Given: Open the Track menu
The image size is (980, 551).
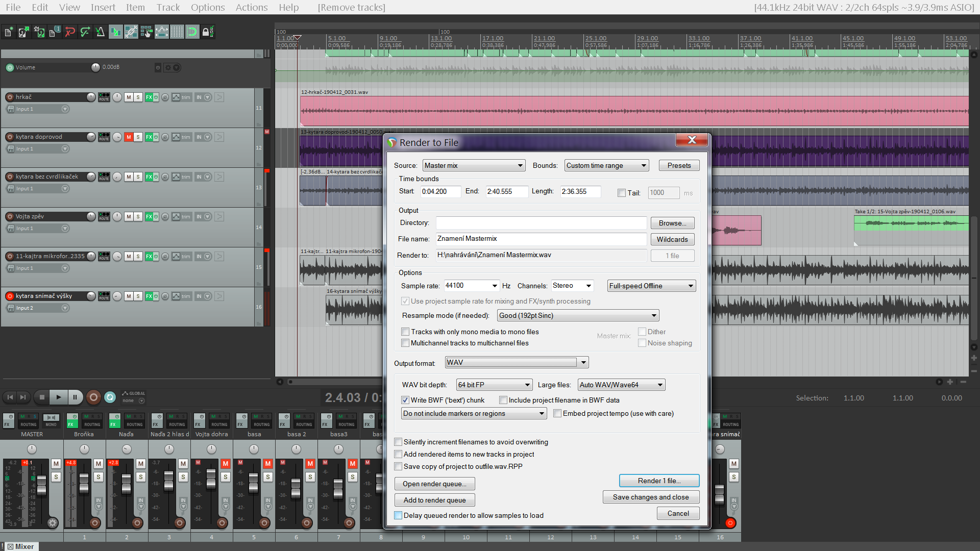Looking at the screenshot, I should click(x=168, y=7).
